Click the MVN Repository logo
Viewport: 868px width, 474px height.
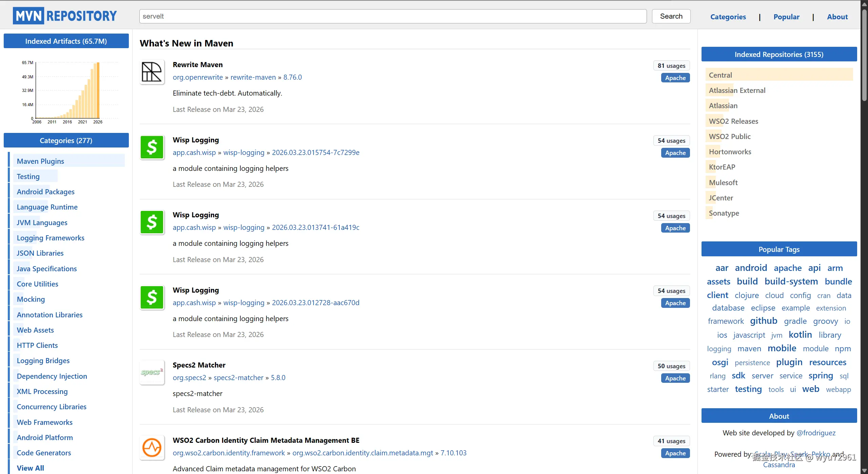[x=65, y=16]
